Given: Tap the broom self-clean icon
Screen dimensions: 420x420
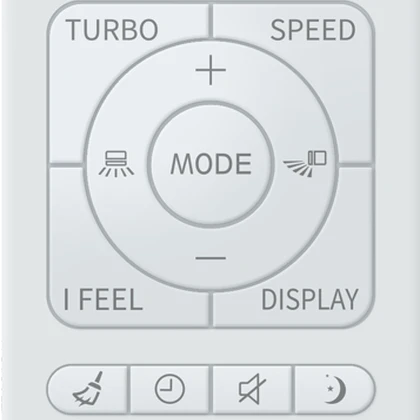Looking at the screenshot, I should (x=88, y=389).
